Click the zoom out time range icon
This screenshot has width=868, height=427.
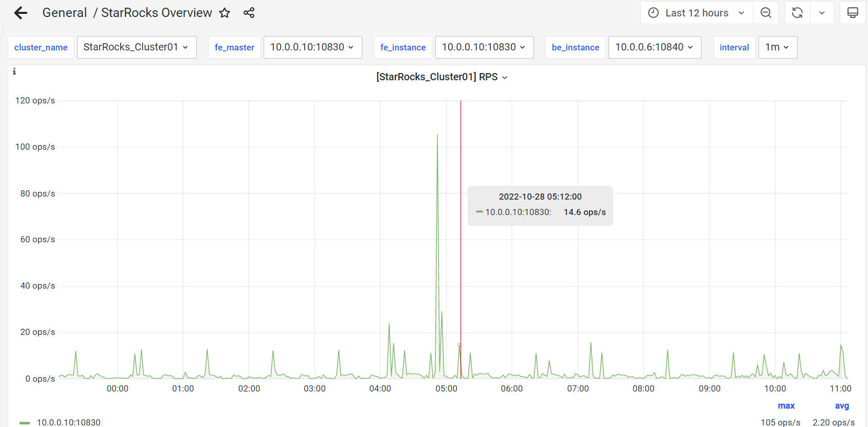pyautogui.click(x=766, y=13)
